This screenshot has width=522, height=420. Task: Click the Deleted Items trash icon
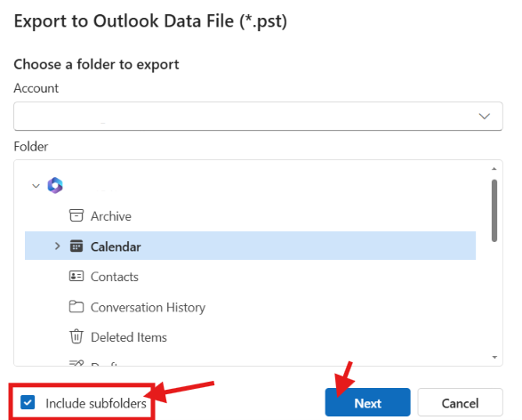click(x=76, y=336)
